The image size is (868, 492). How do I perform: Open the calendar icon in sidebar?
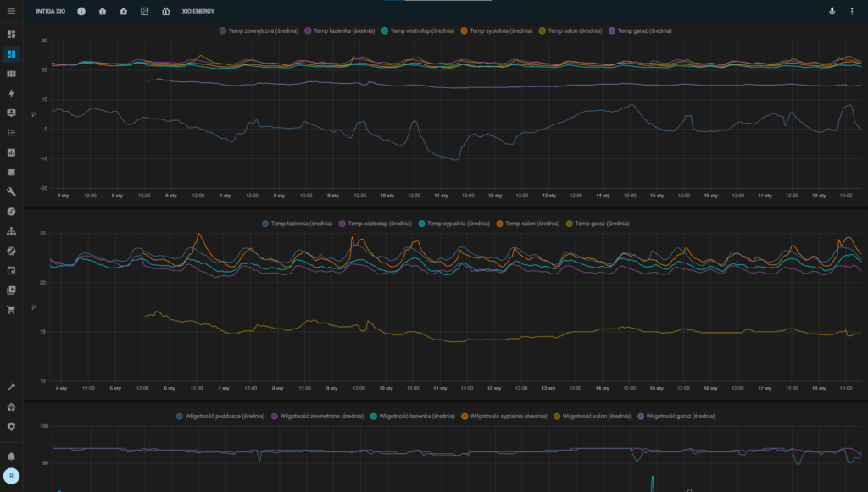pos(11,271)
